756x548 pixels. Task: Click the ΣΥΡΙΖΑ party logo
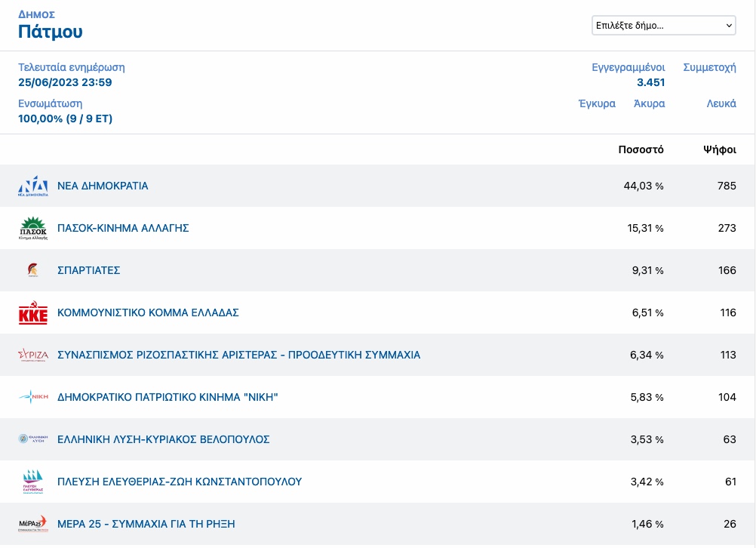click(33, 355)
